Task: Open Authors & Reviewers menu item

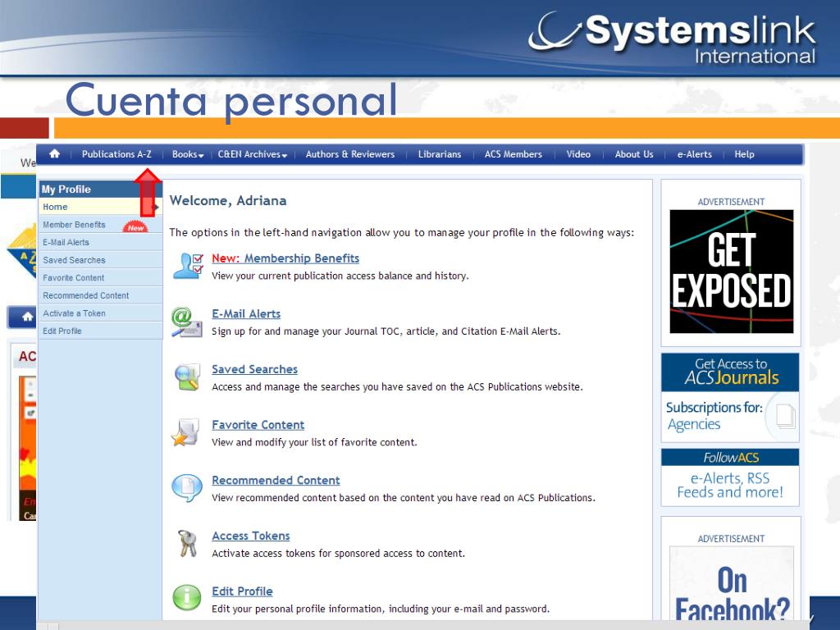Action: click(x=349, y=154)
